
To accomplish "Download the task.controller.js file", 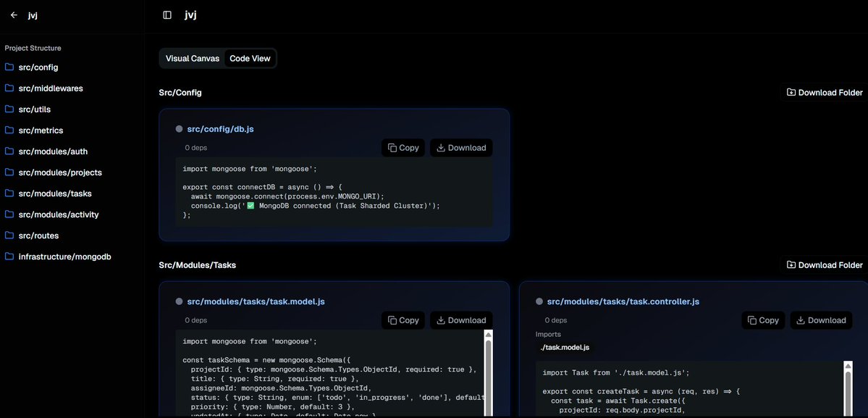I will pyautogui.click(x=821, y=320).
